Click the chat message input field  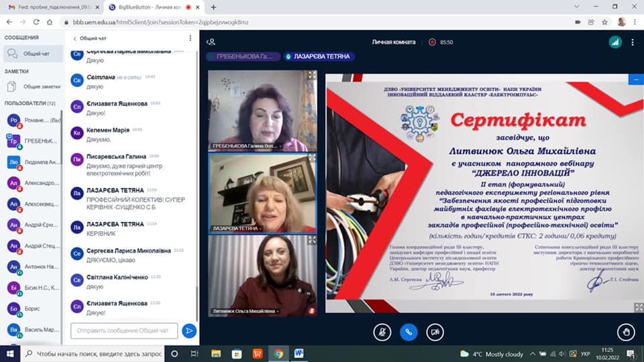click(124, 330)
